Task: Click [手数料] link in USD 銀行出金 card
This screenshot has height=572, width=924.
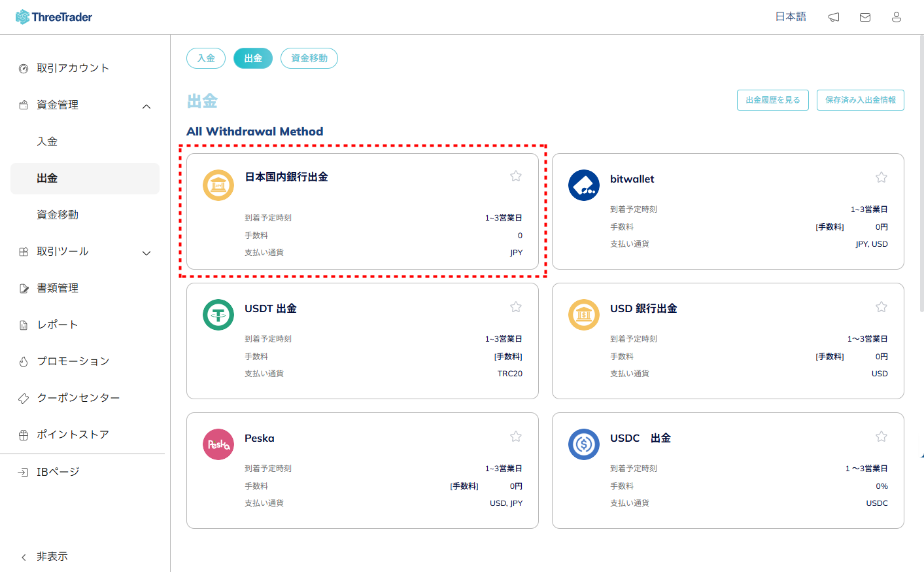Action: point(830,357)
